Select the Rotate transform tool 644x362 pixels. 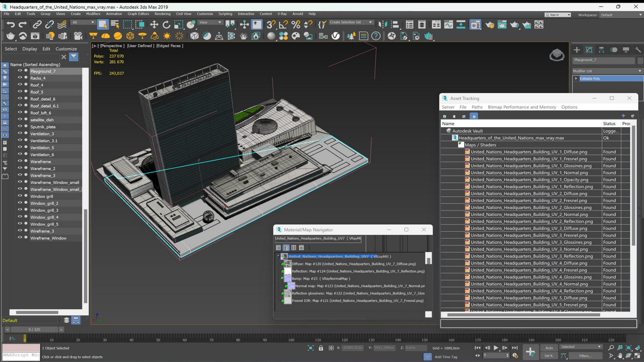pos(166,24)
